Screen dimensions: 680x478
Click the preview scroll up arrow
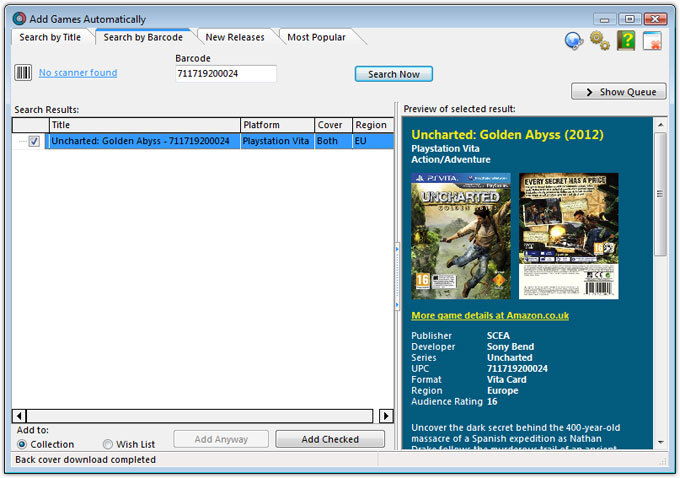[660, 125]
